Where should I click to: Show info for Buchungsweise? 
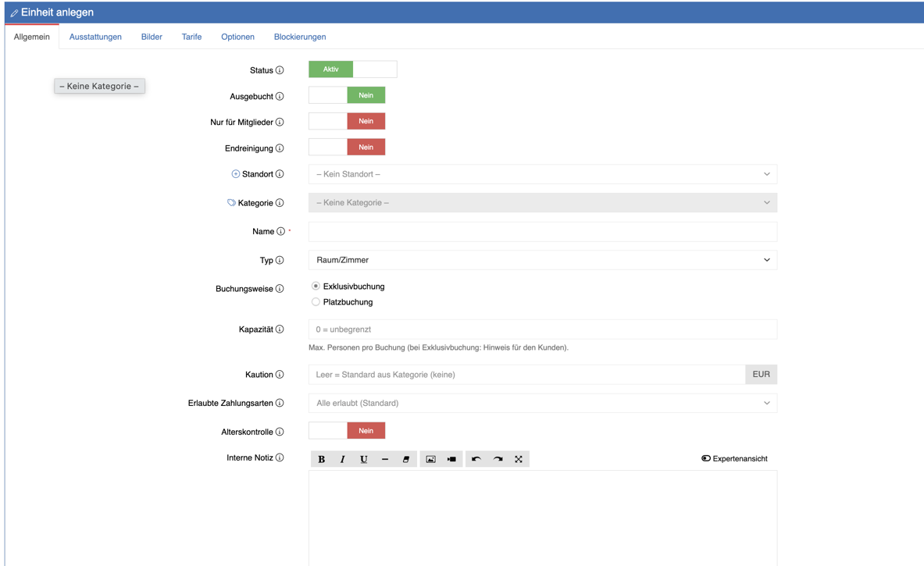[280, 289]
